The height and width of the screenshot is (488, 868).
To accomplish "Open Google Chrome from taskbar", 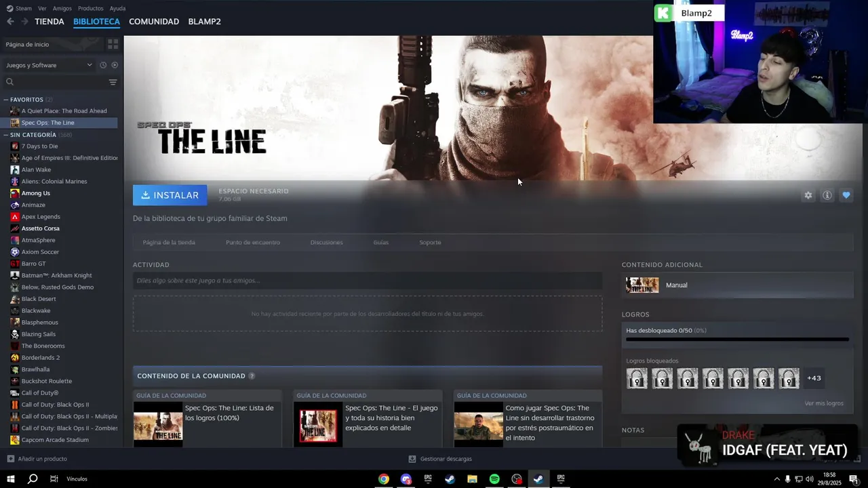I will pos(384,479).
